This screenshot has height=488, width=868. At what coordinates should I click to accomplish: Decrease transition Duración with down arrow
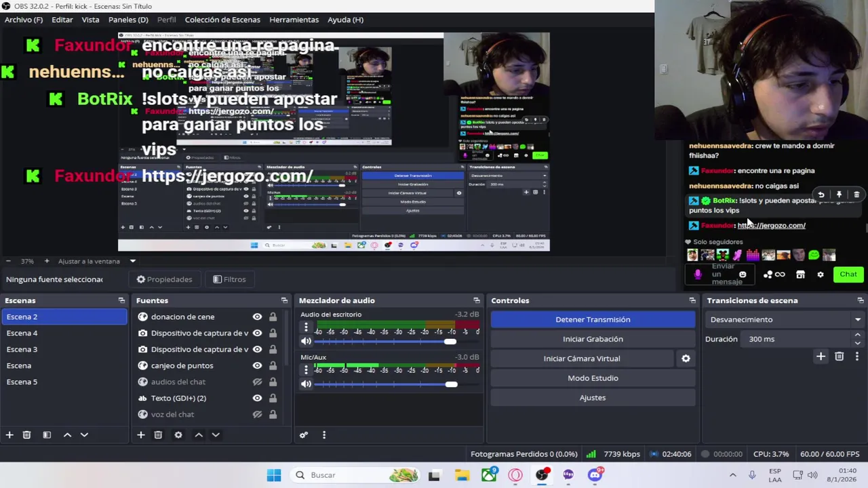pyautogui.click(x=858, y=343)
